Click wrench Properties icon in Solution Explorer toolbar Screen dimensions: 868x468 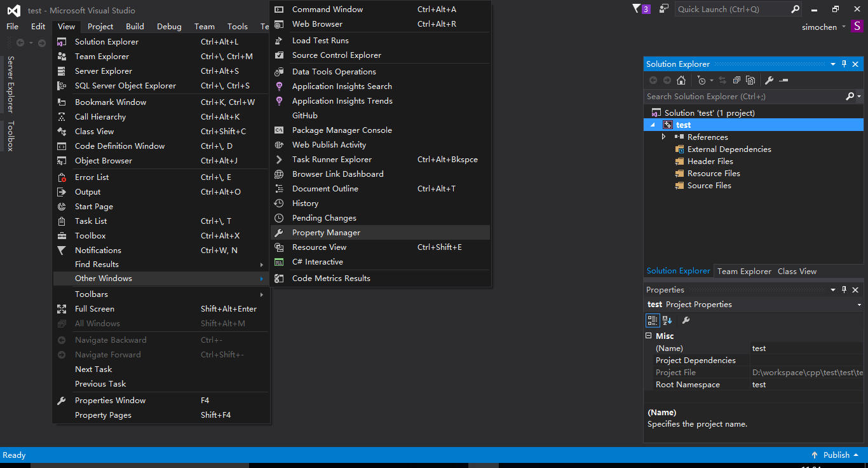click(x=769, y=80)
